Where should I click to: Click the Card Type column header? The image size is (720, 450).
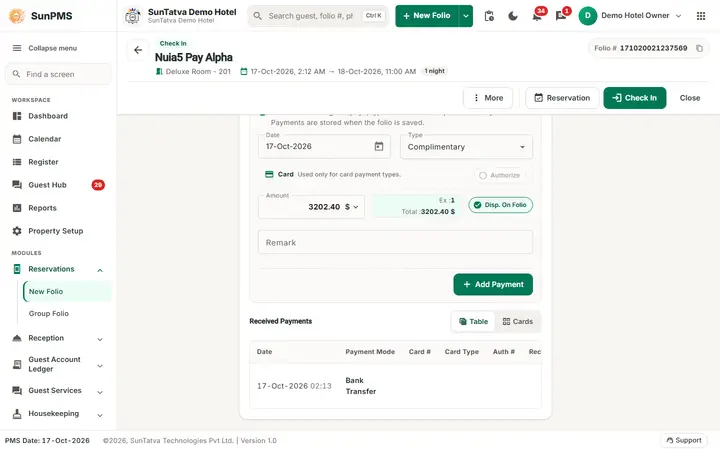coord(461,352)
